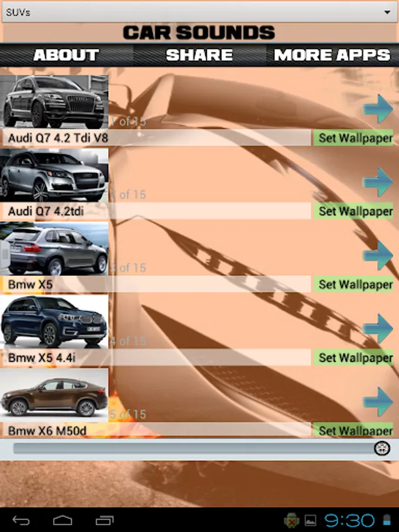Set Wallpaper for Audi Q7 4.2tdi
The width and height of the screenshot is (399, 532).
[x=353, y=211]
